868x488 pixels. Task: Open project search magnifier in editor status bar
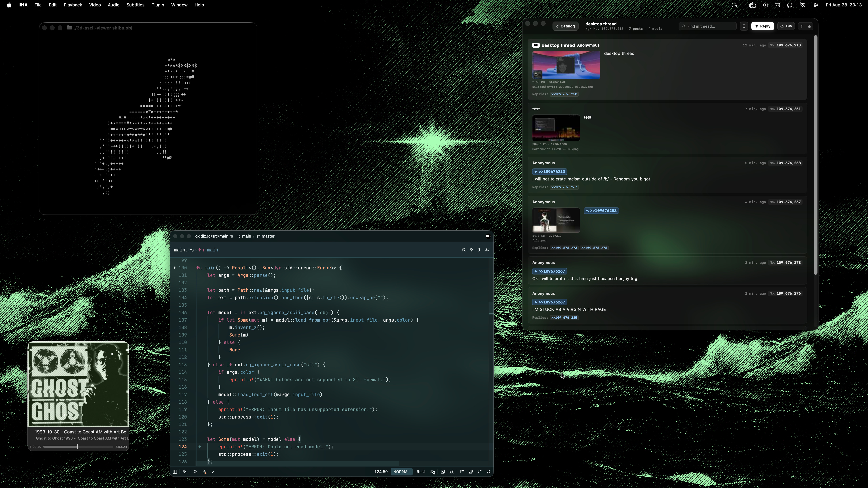(195, 472)
